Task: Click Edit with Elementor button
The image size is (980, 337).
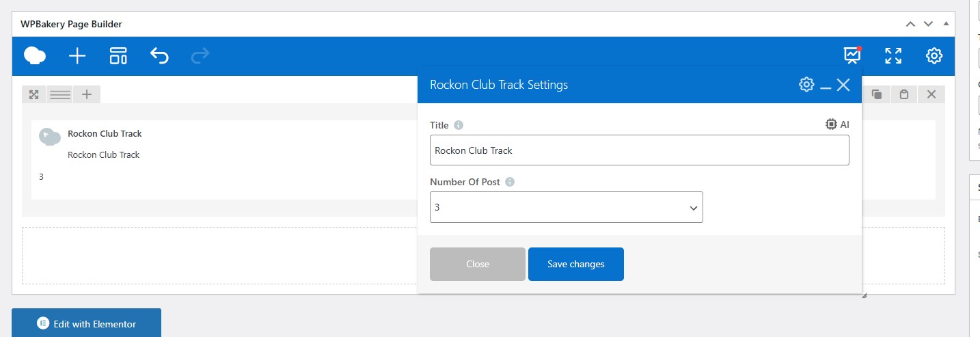Action: (86, 323)
